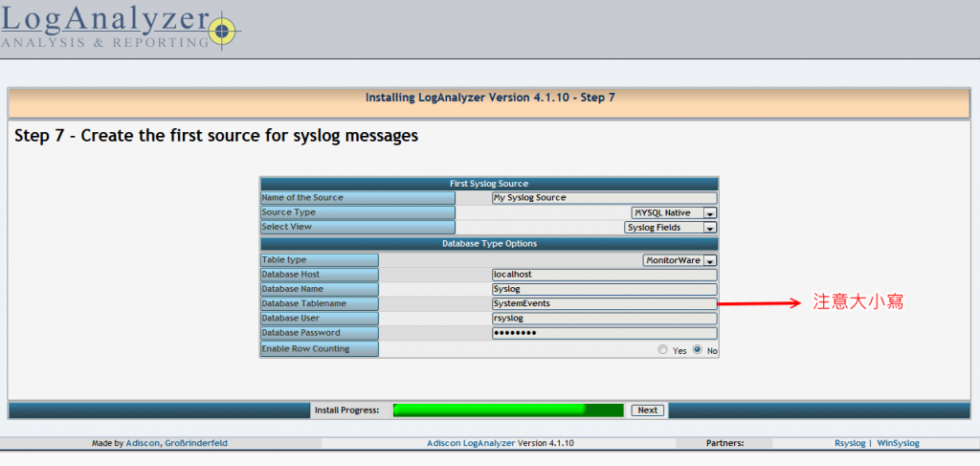The image size is (980, 466).
Task: Click the Select View label
Action: (358, 227)
